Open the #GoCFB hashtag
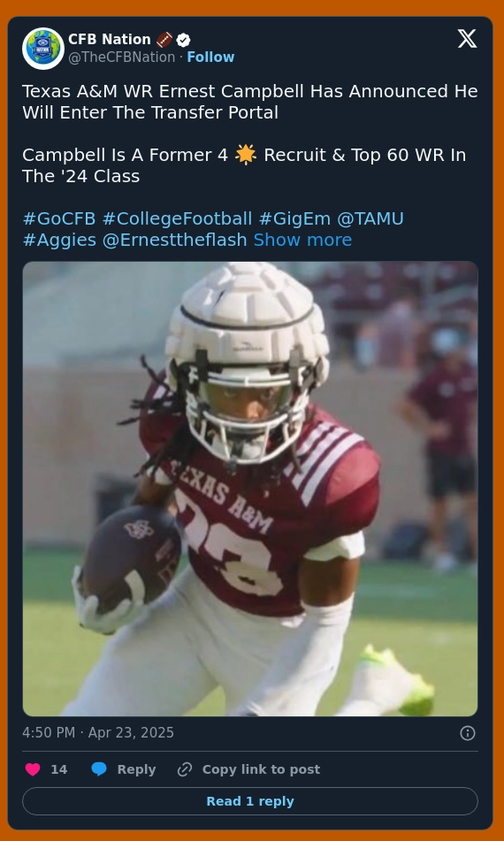Screen dimensions: 504x841 coord(59,218)
